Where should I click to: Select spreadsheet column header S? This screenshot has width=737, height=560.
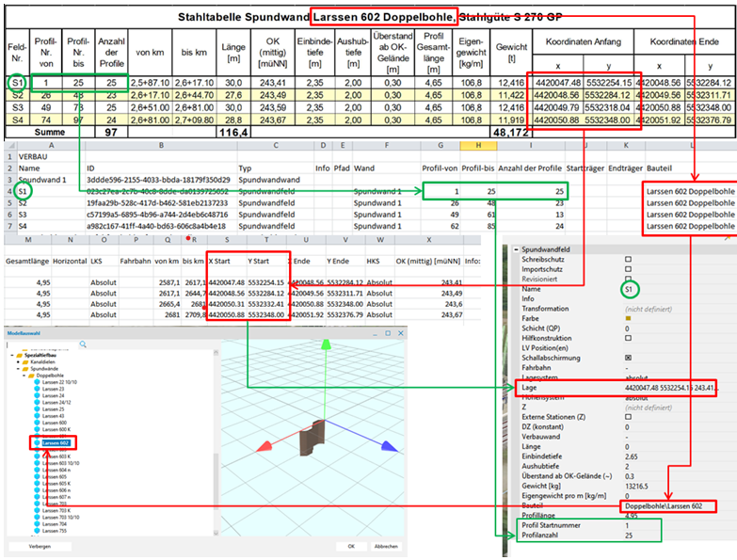point(227,240)
